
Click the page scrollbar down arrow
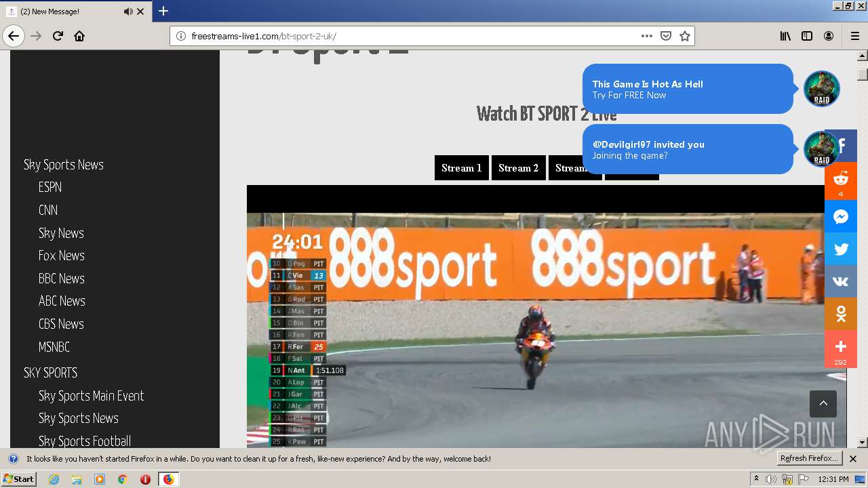tap(863, 443)
